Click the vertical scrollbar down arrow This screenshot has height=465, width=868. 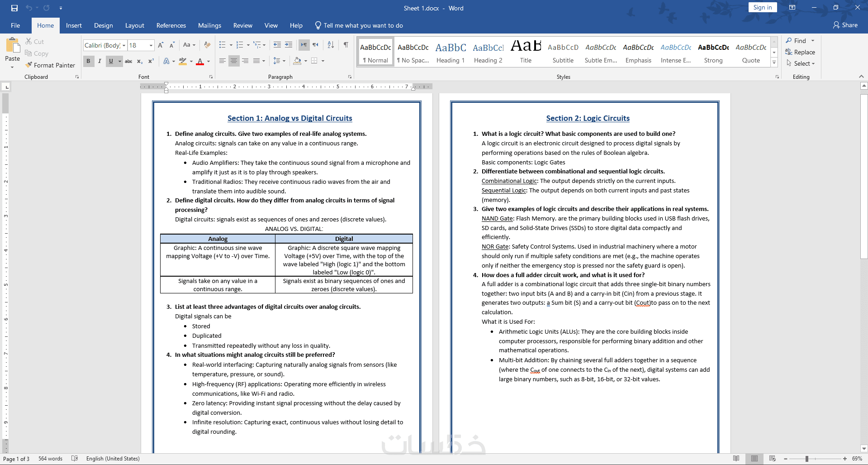864,449
